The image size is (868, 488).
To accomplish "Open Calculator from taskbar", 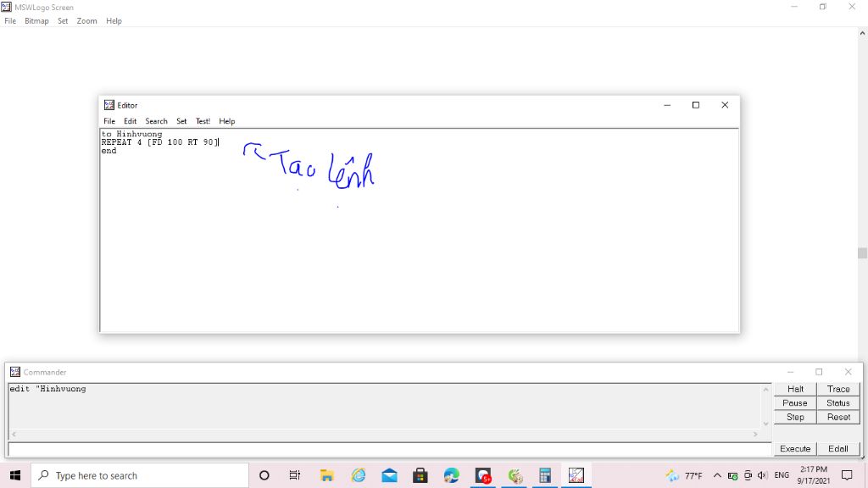I will [x=545, y=475].
